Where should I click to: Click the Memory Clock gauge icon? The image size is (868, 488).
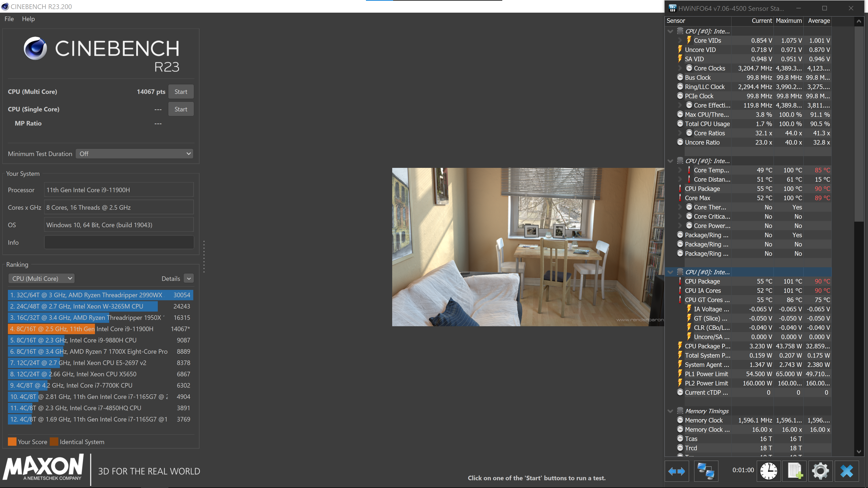(680, 420)
